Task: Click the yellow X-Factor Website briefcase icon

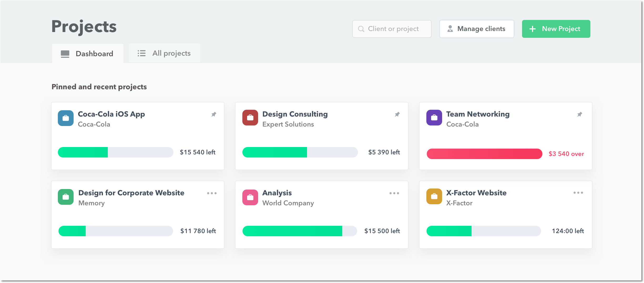Action: pyautogui.click(x=434, y=196)
